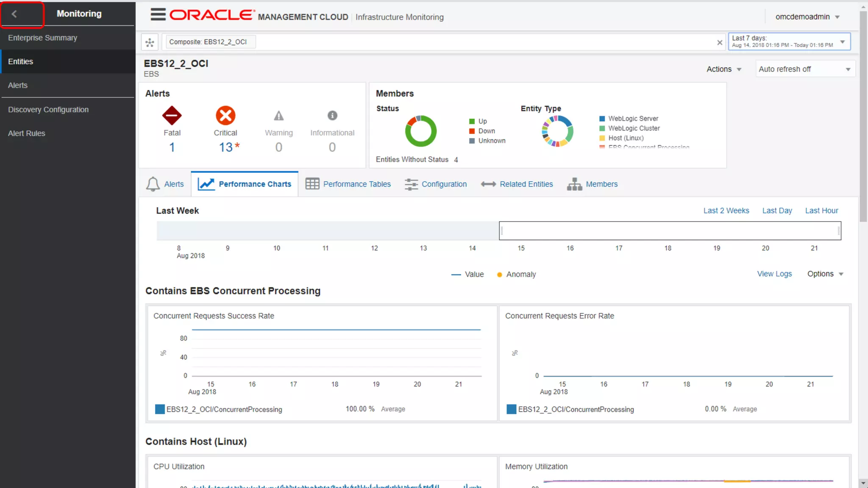Click the Entity Type donut chart

pyautogui.click(x=557, y=131)
